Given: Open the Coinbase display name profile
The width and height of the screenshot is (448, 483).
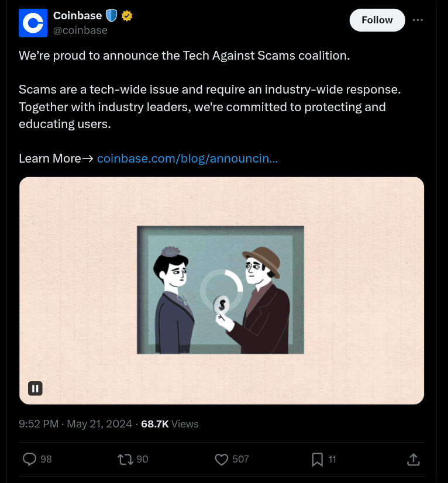Looking at the screenshot, I should [x=77, y=16].
